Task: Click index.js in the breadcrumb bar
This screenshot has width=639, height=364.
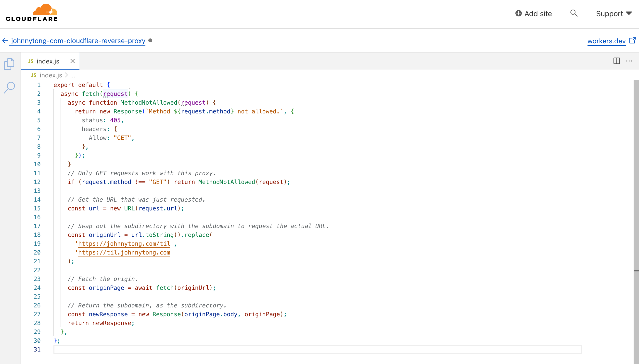Action: coord(51,75)
